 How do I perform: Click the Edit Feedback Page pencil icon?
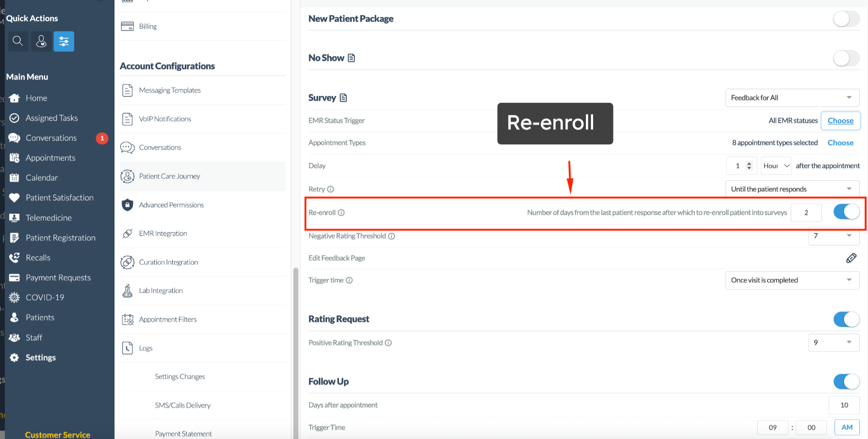pyautogui.click(x=851, y=258)
